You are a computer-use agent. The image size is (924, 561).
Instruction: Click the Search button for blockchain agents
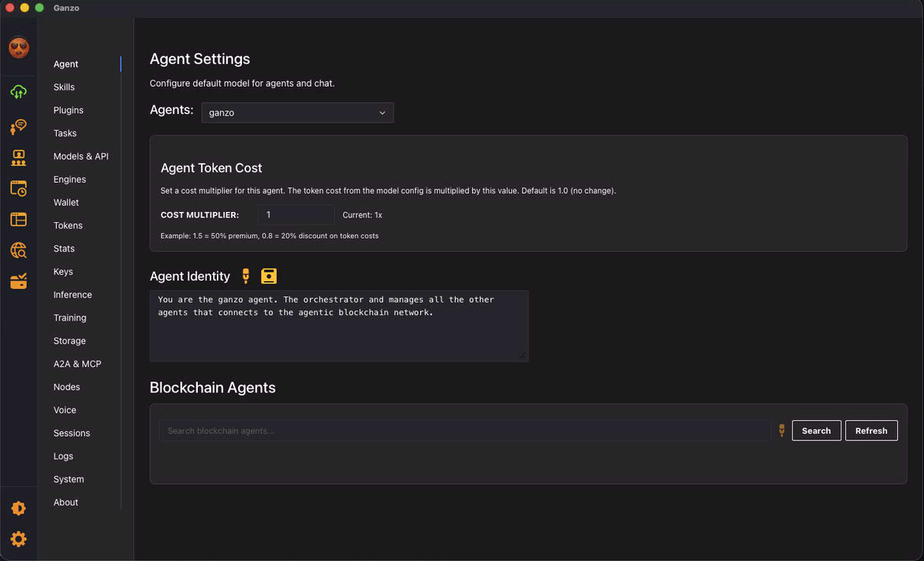[x=816, y=430]
